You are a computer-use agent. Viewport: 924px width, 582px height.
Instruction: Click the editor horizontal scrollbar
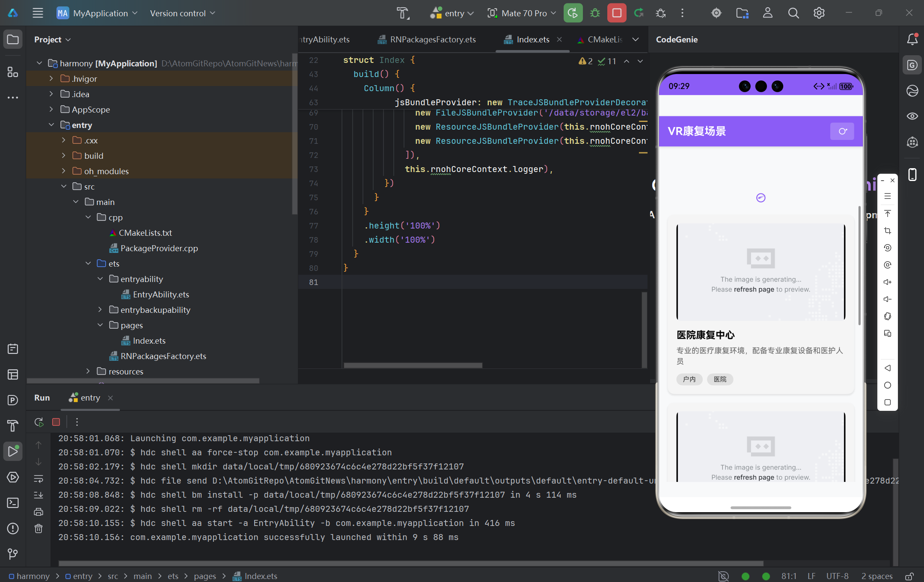click(413, 365)
